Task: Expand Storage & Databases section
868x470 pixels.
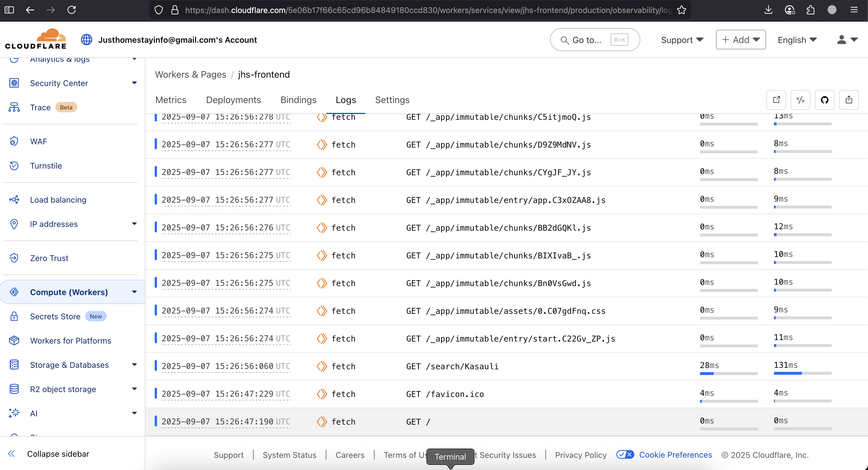Action: coord(134,365)
